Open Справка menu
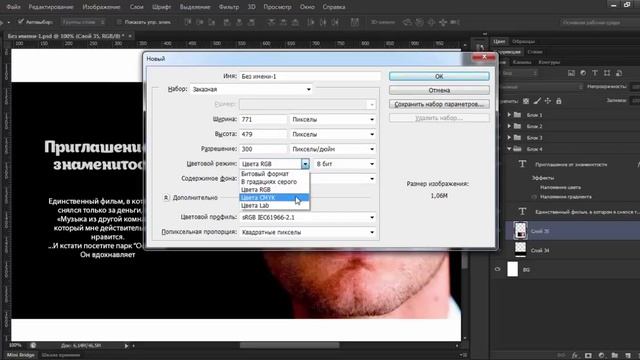 tap(334, 7)
